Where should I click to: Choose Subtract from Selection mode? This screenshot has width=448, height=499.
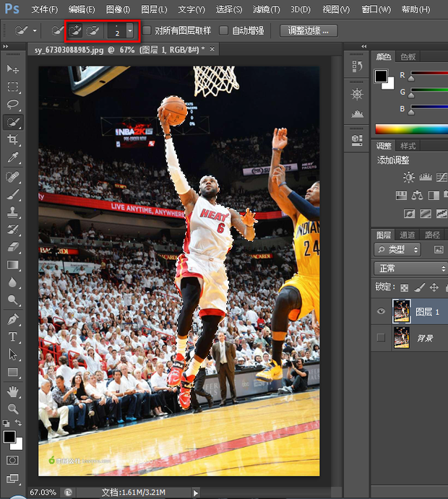click(92, 31)
